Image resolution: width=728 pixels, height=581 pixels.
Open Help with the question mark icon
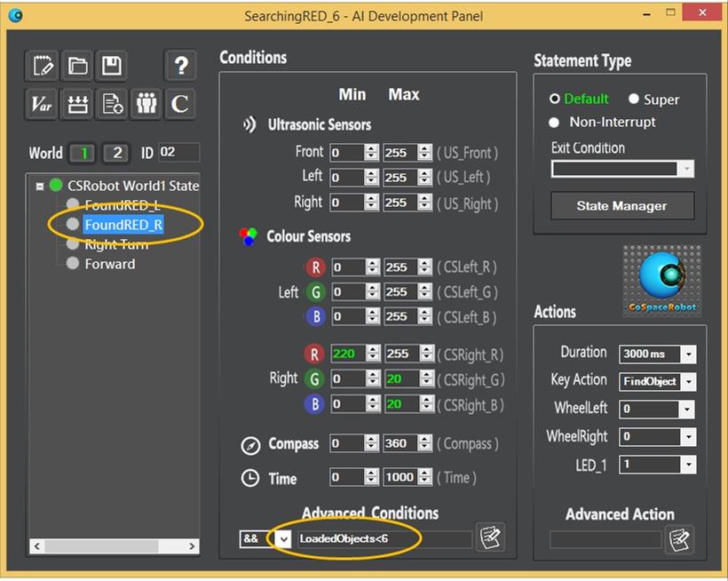180,65
